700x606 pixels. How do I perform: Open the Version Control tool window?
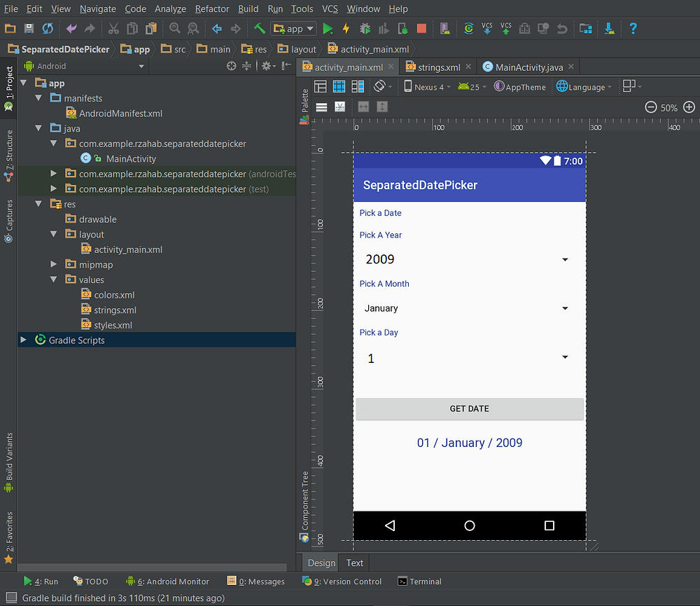(342, 581)
